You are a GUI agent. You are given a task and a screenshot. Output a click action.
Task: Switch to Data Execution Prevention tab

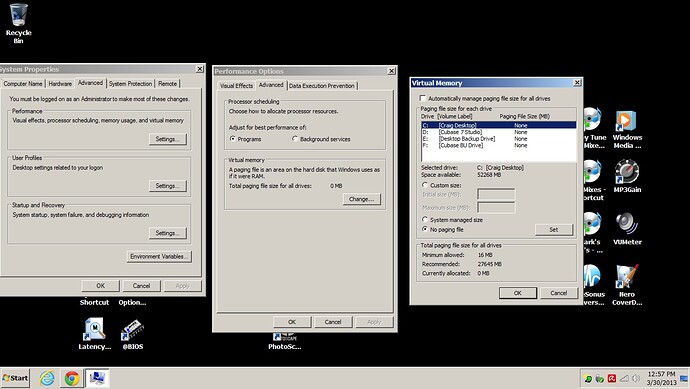tap(322, 86)
